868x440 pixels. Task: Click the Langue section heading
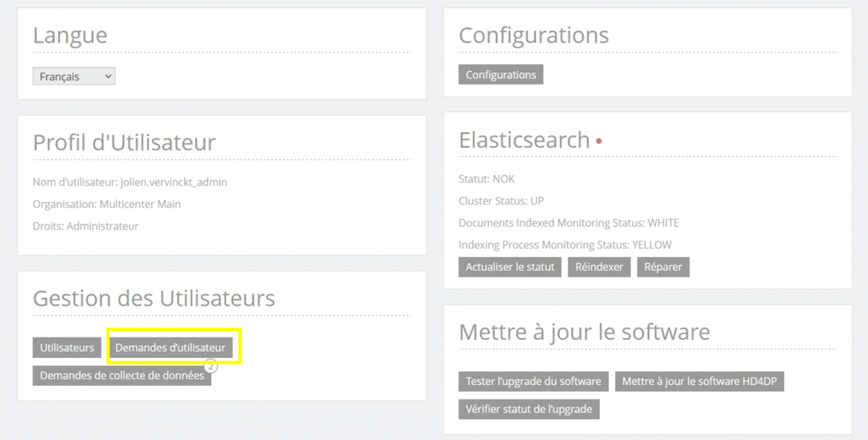pos(70,36)
